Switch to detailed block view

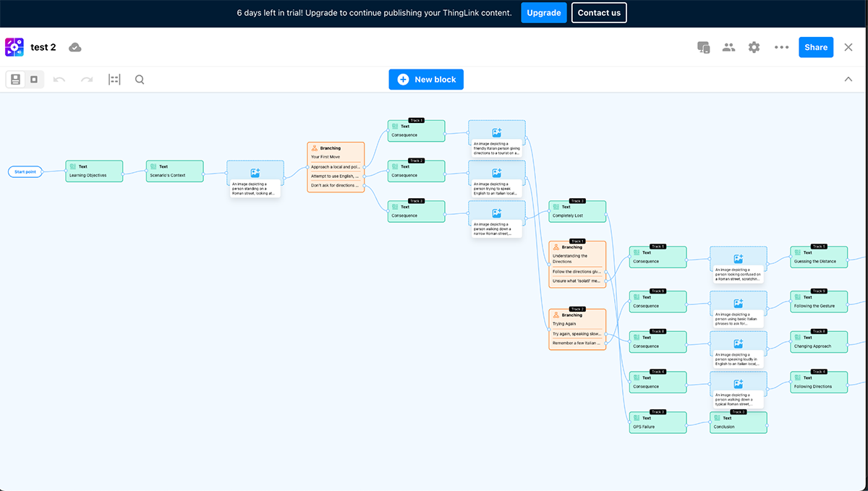pyautogui.click(x=15, y=79)
